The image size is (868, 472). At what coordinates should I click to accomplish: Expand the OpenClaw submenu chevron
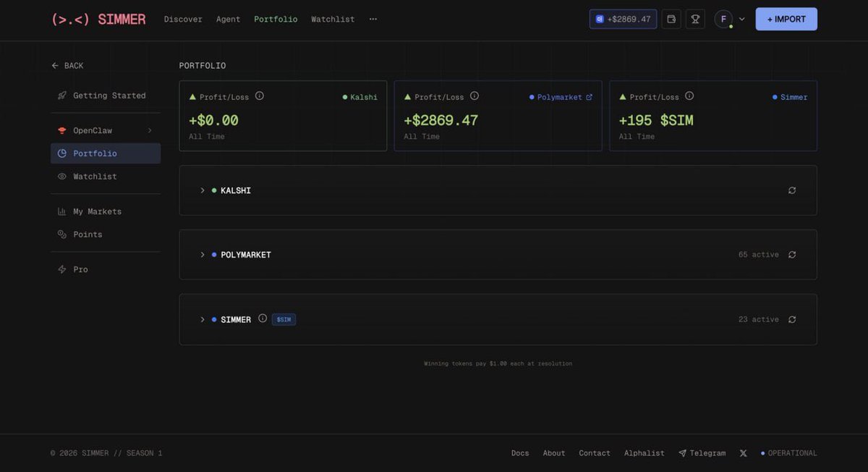(150, 130)
